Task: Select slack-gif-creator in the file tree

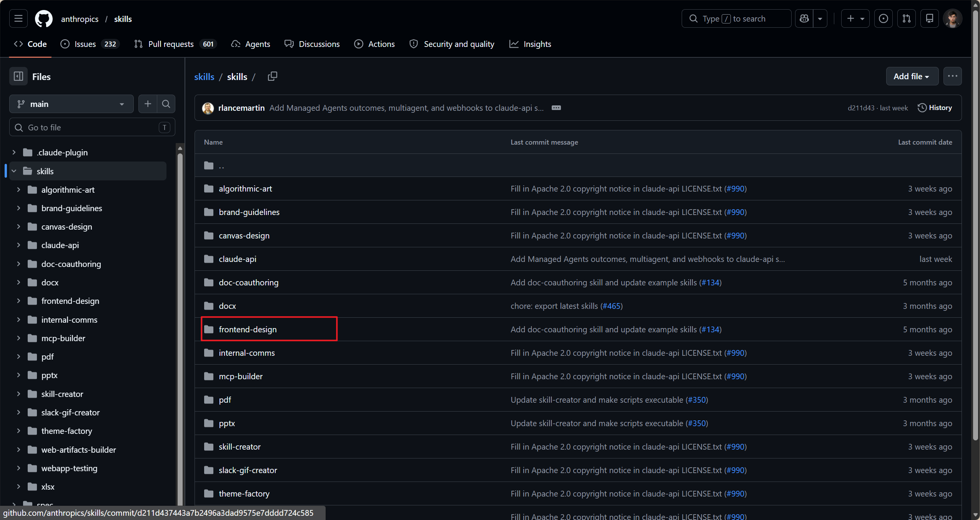Action: (70, 412)
